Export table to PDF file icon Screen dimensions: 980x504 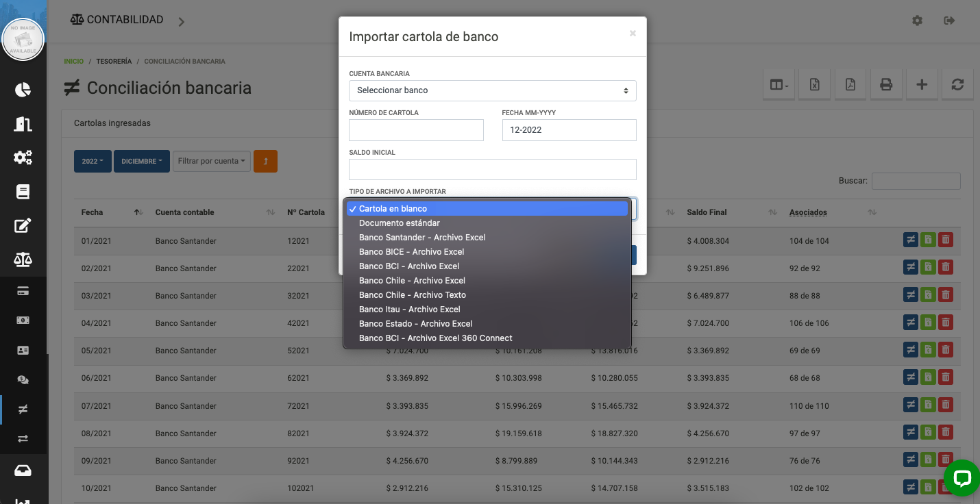coord(850,85)
